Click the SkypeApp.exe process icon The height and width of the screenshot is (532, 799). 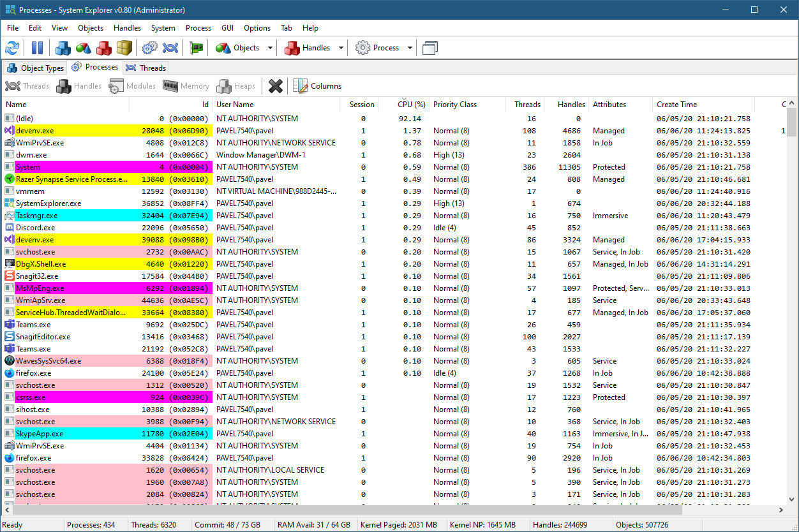click(10, 434)
